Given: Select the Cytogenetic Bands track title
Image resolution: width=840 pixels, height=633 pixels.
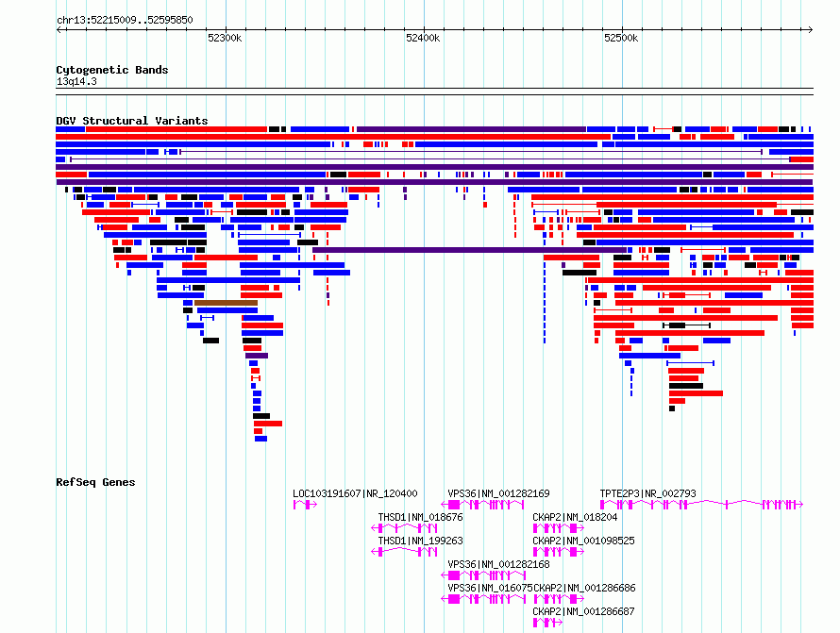Looking at the screenshot, I should click(x=112, y=70).
